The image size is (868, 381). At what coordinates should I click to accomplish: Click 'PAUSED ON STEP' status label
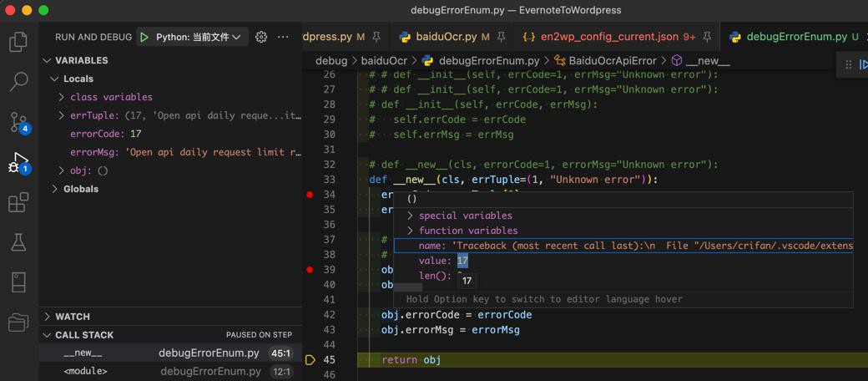pos(259,335)
